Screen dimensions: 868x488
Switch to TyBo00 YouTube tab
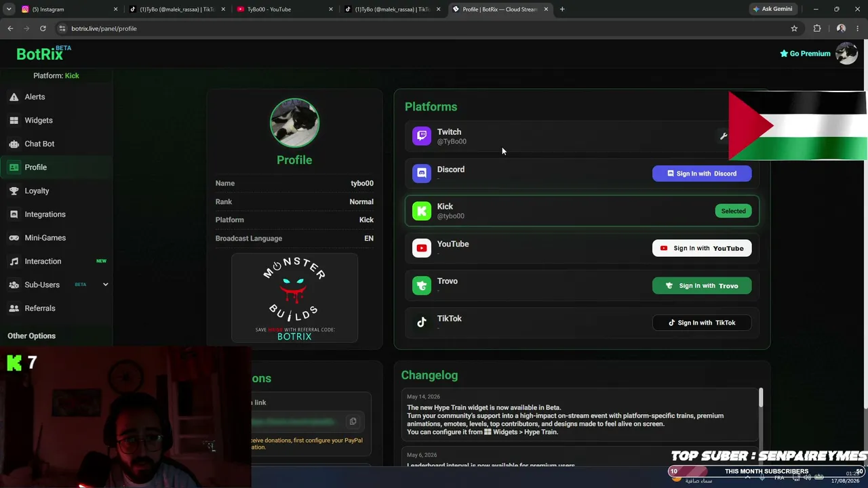284,9
